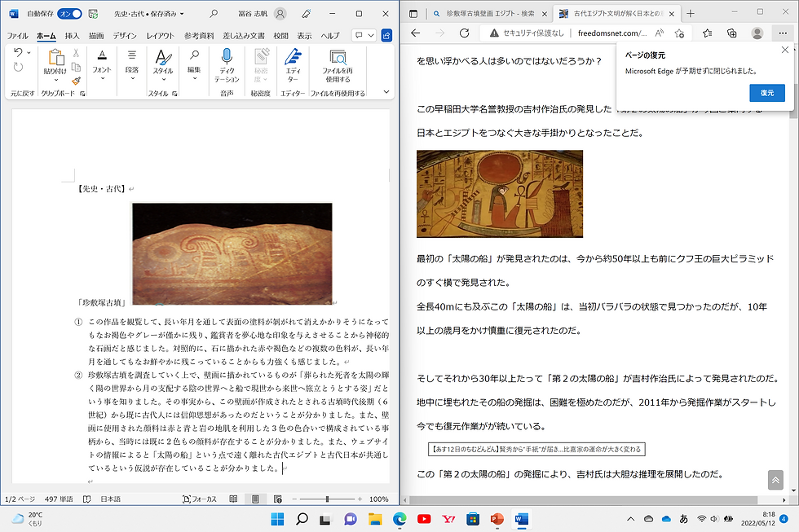Click the Redo icon in Word ribbon
This screenshot has width=799, height=532.
(x=18, y=67)
